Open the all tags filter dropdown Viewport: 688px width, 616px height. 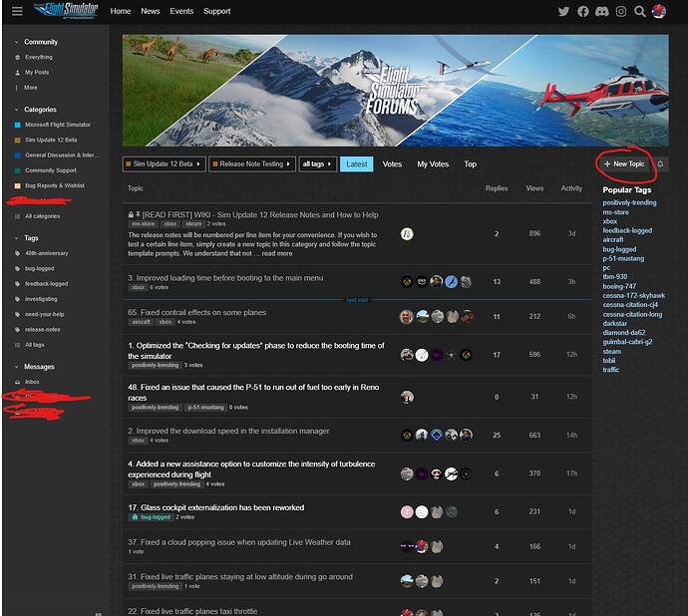pos(317,164)
